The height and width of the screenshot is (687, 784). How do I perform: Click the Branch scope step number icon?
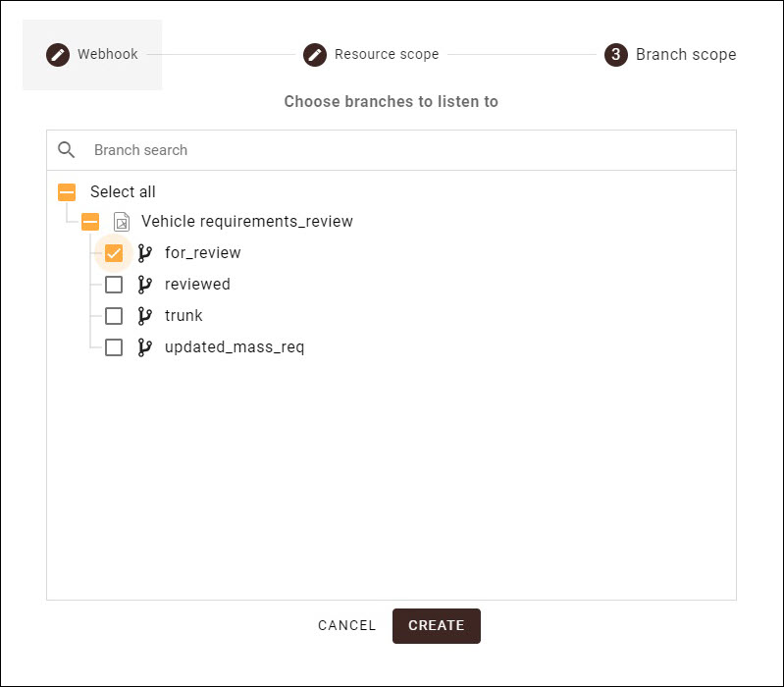(x=615, y=55)
